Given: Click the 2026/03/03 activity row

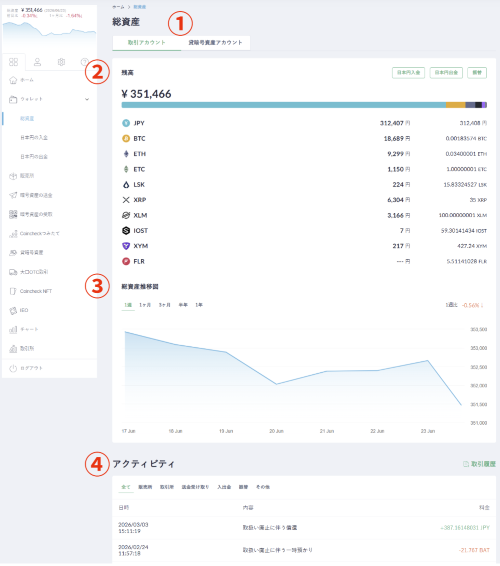Looking at the screenshot, I should [x=304, y=528].
